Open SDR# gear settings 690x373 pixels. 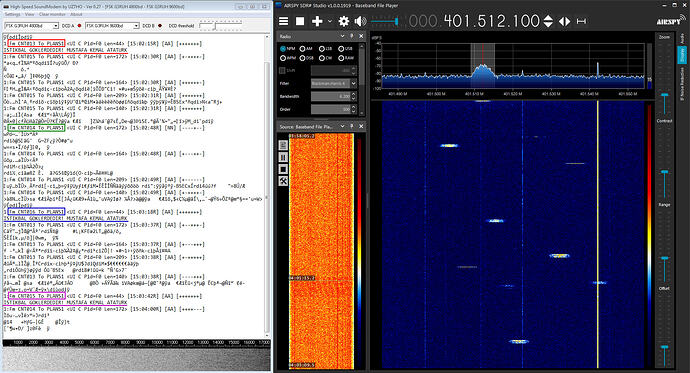pos(344,21)
